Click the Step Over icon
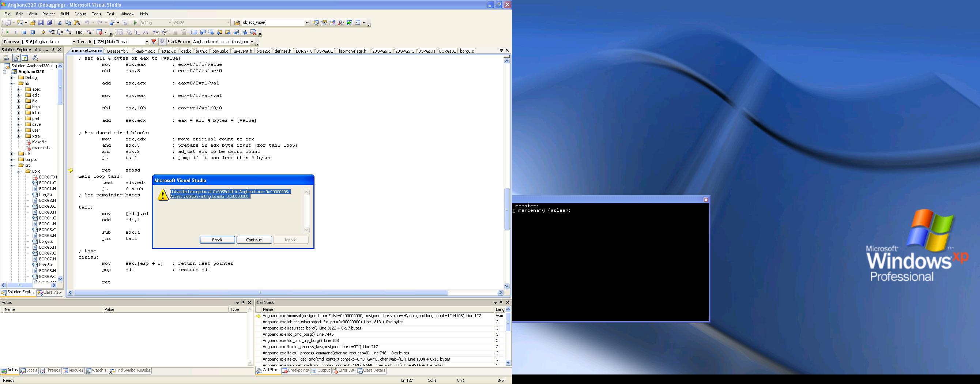The image size is (980, 384). [60, 32]
